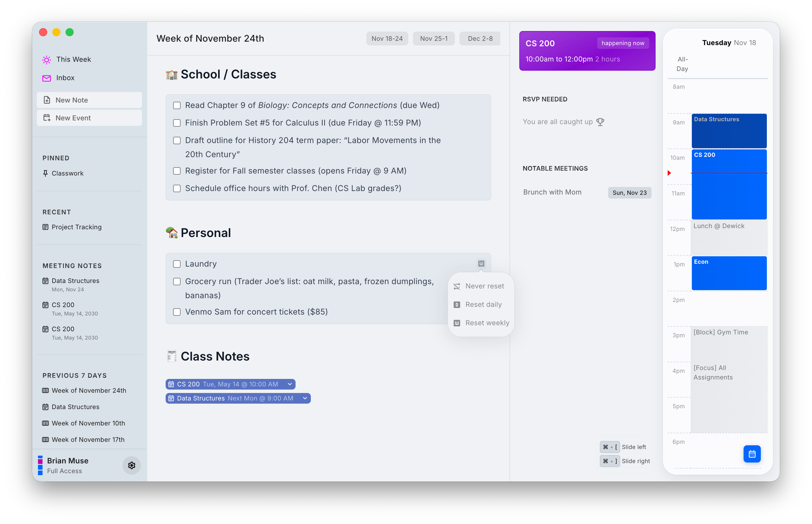Expand the CS 200 class note chevron

click(x=290, y=384)
